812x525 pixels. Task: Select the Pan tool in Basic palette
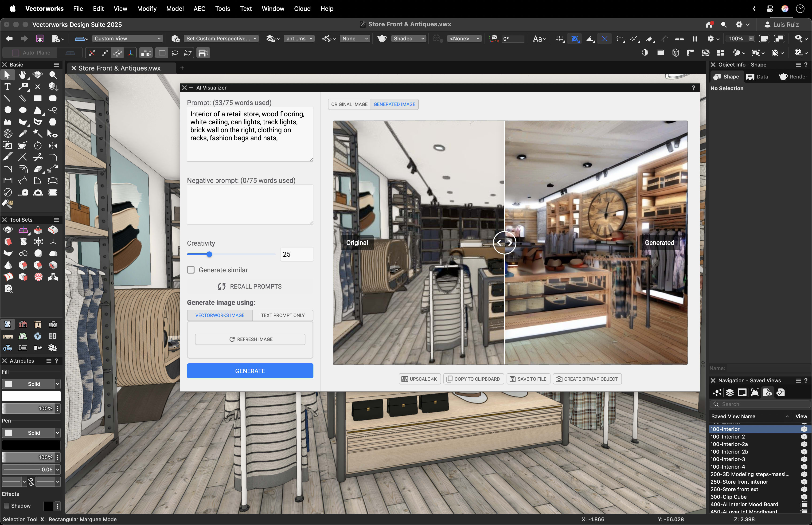23,75
